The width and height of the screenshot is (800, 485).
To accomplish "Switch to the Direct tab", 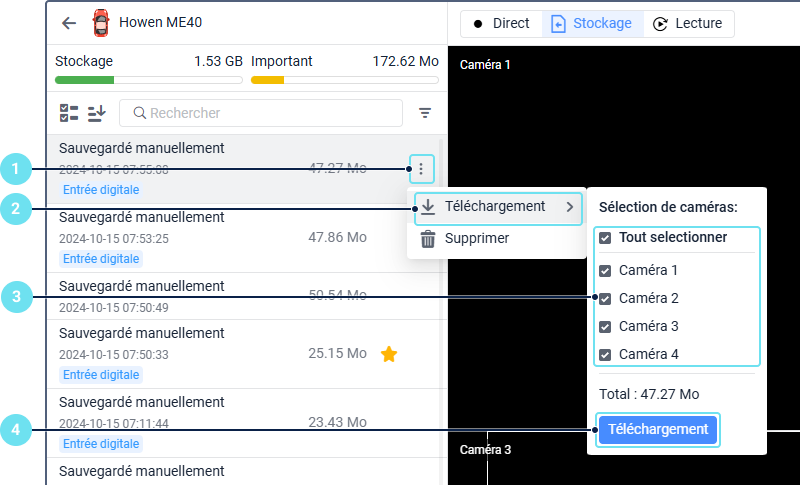I will [x=501, y=23].
